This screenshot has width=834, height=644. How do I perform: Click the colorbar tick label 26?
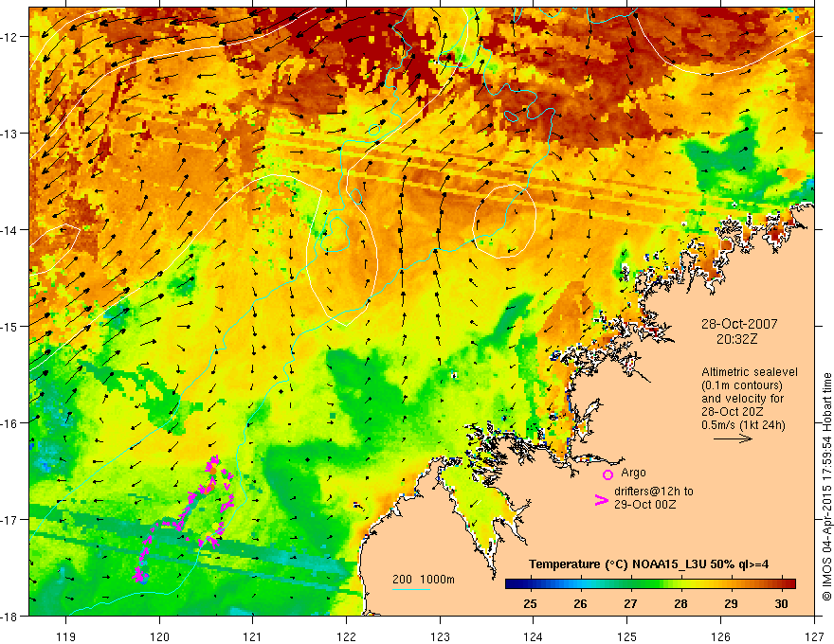coord(580,603)
